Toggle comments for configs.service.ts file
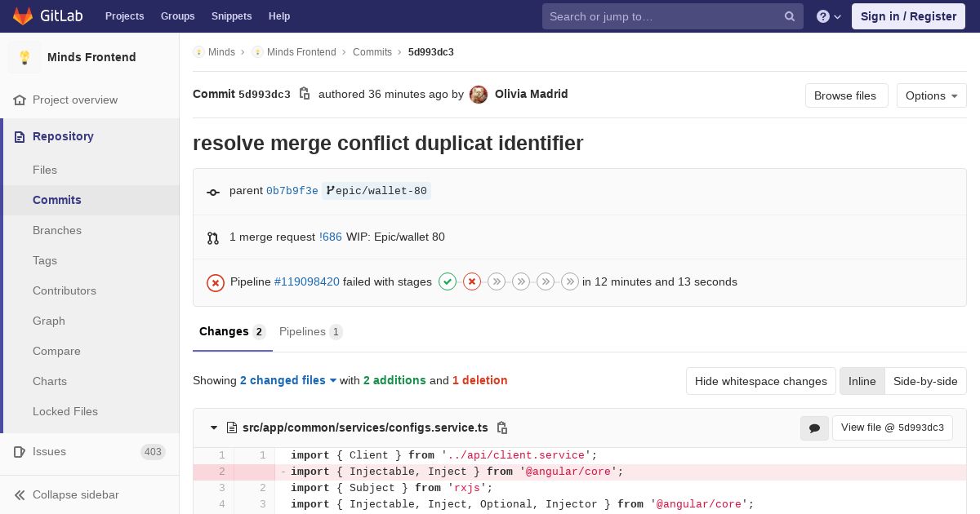This screenshot has height=514, width=980. [814, 428]
